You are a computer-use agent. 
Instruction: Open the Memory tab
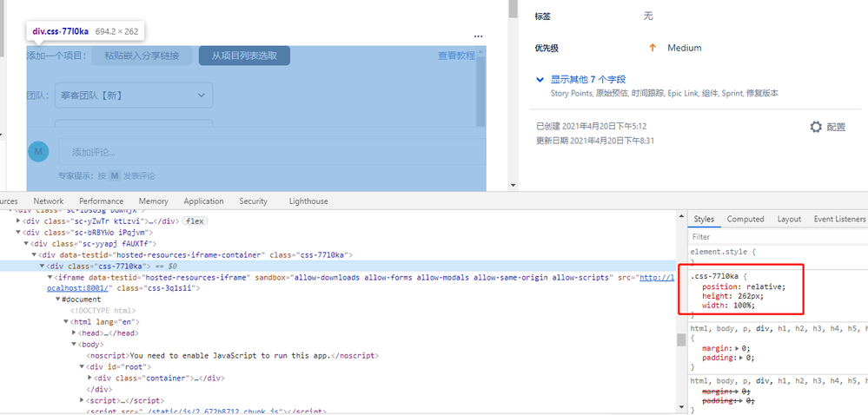pyautogui.click(x=153, y=201)
